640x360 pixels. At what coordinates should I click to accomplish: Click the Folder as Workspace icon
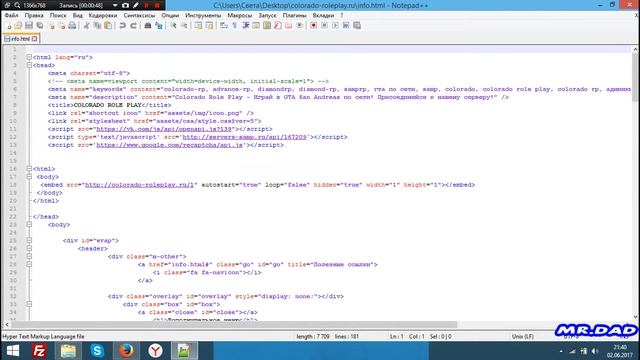(x=289, y=26)
